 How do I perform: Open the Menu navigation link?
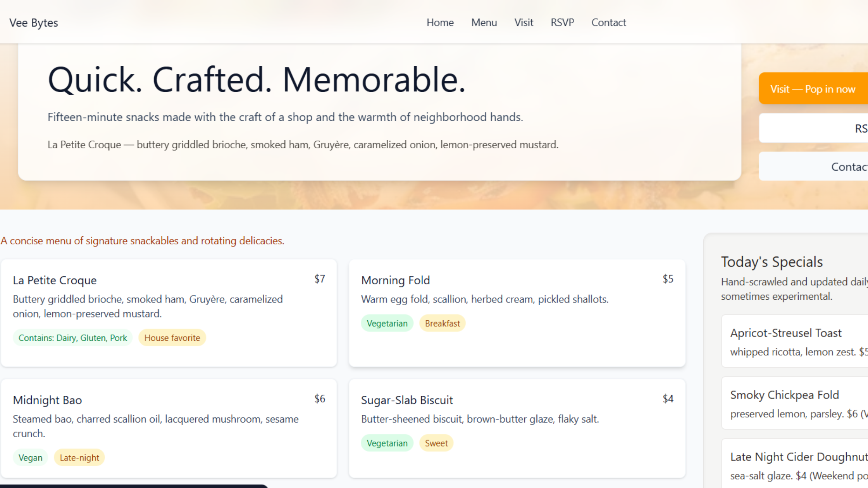coord(484,22)
